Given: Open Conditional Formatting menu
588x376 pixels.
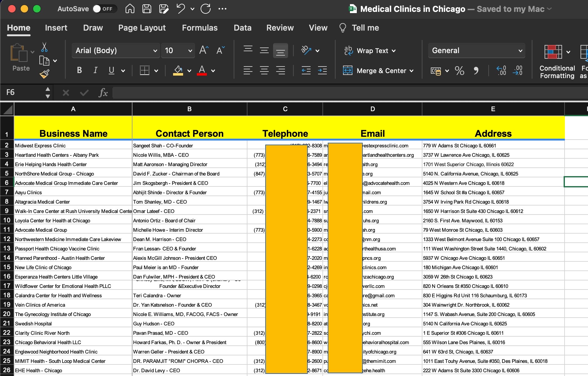Looking at the screenshot, I should (557, 62).
